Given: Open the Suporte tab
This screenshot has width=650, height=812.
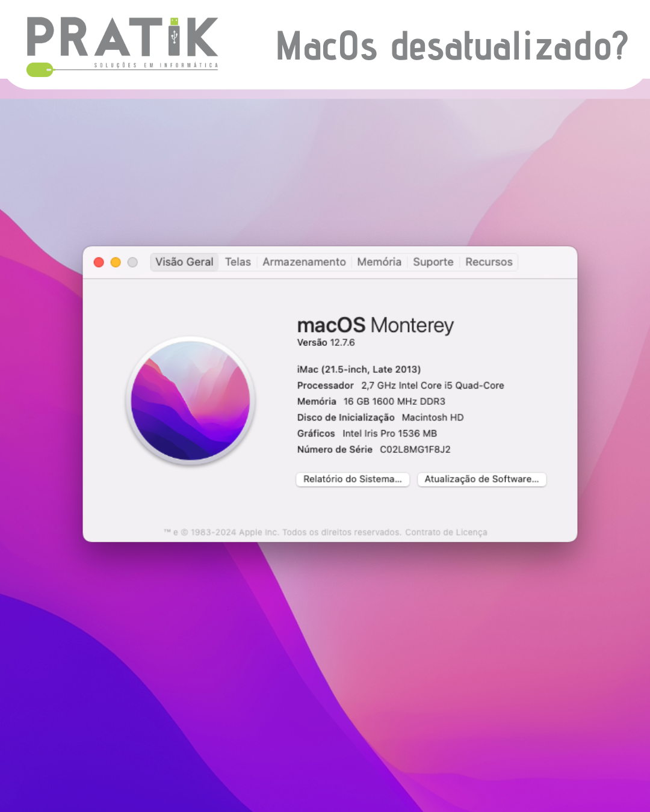Looking at the screenshot, I should tap(433, 262).
